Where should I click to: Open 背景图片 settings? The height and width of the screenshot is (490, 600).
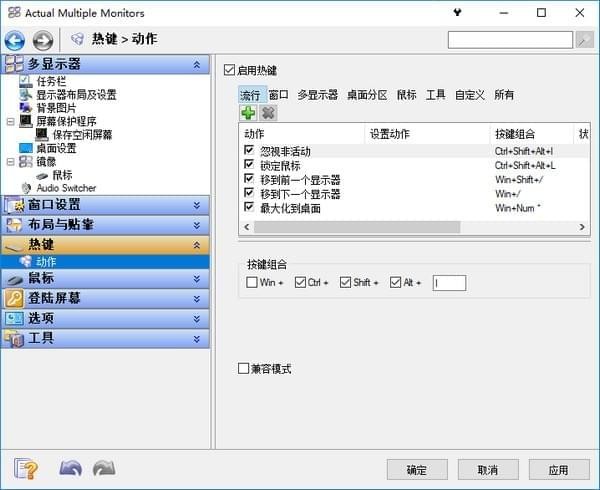(56, 108)
